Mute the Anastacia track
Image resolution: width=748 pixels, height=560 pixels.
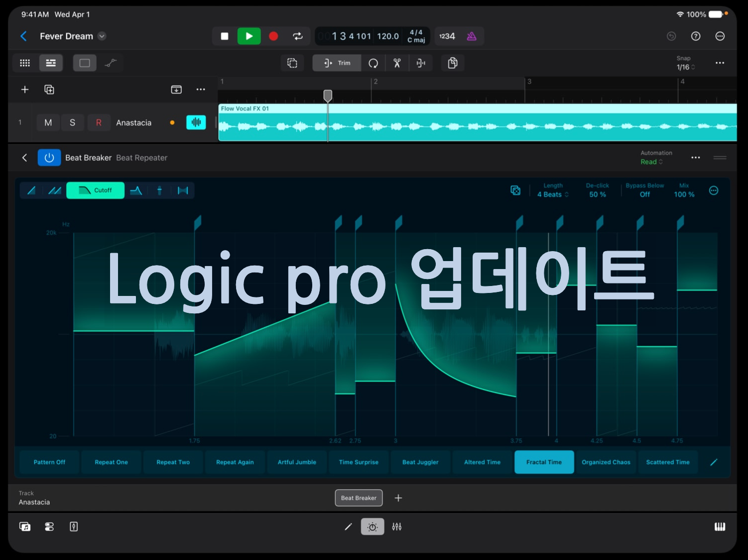coord(48,123)
